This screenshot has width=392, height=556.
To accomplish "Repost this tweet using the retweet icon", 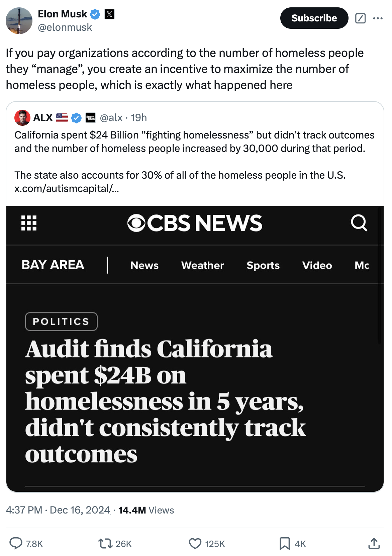I will [x=105, y=543].
